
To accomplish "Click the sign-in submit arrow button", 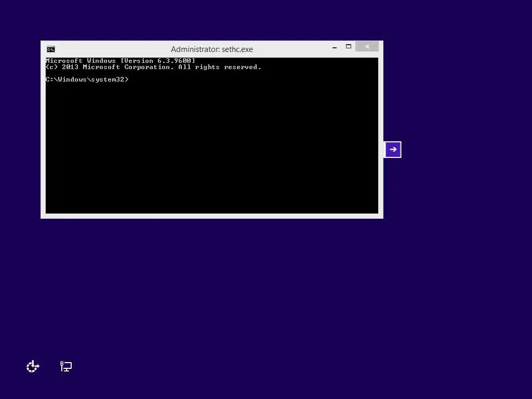I will click(393, 150).
